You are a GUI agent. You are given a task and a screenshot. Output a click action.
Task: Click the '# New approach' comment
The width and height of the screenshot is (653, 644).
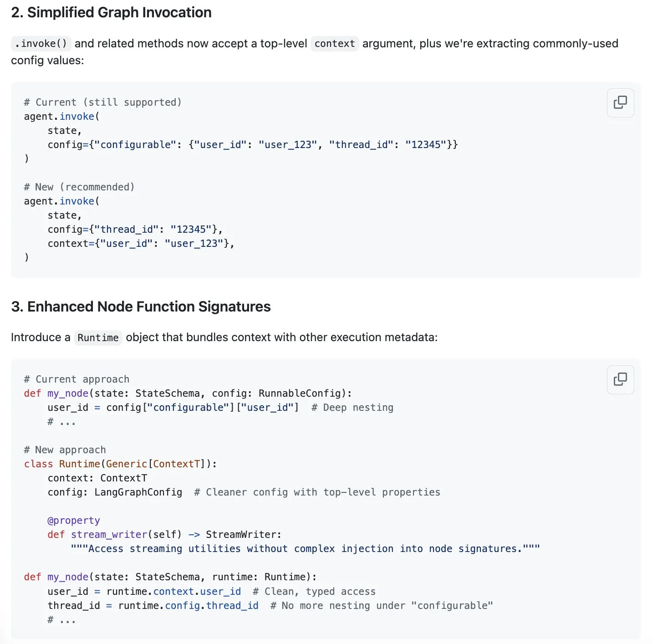tap(65, 450)
